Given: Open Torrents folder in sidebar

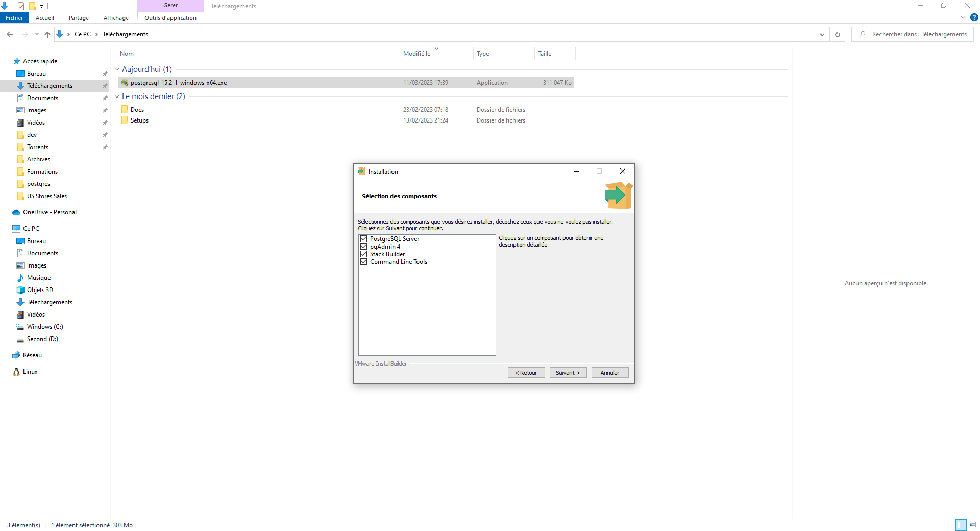Looking at the screenshot, I should (x=38, y=147).
